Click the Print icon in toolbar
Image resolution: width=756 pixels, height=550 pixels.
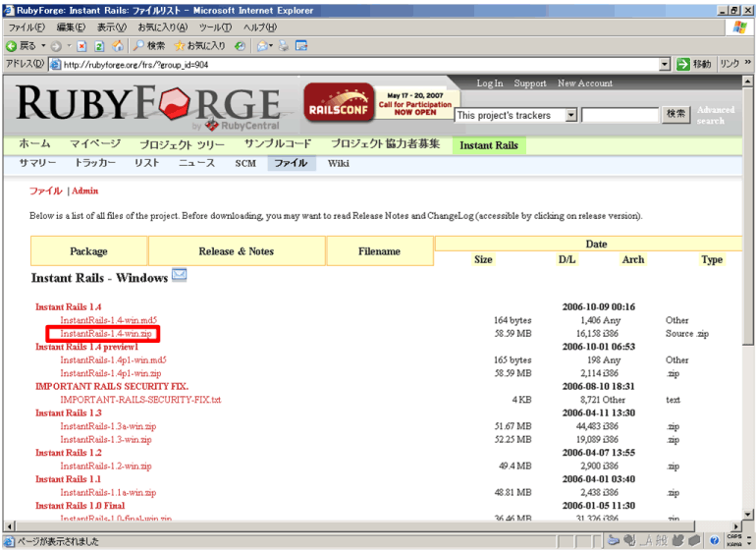(284, 46)
